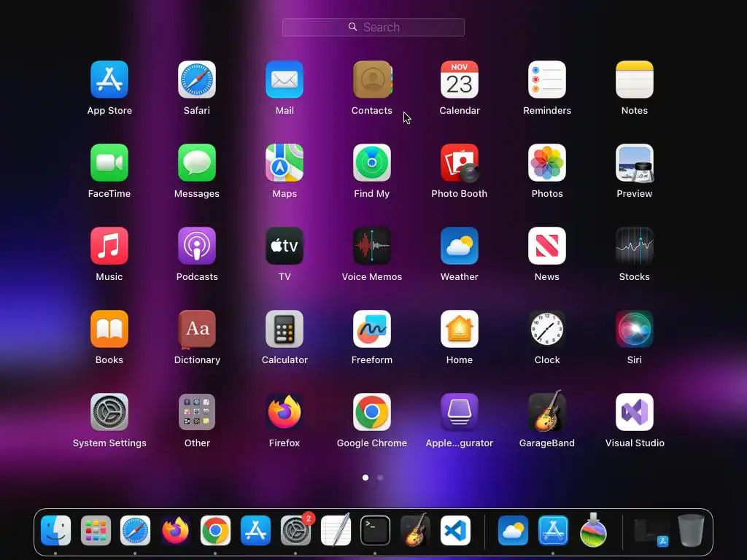The image size is (747, 560).
Task: Click the Launchpad Search field
Action: pyautogui.click(x=373, y=27)
